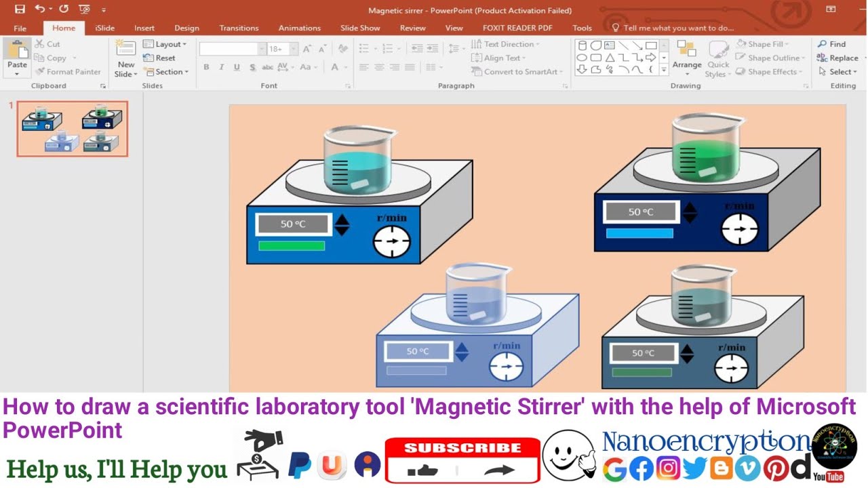This screenshot has height=488, width=868.
Task: Click the Undo arrow icon
Action: pyautogui.click(x=39, y=9)
